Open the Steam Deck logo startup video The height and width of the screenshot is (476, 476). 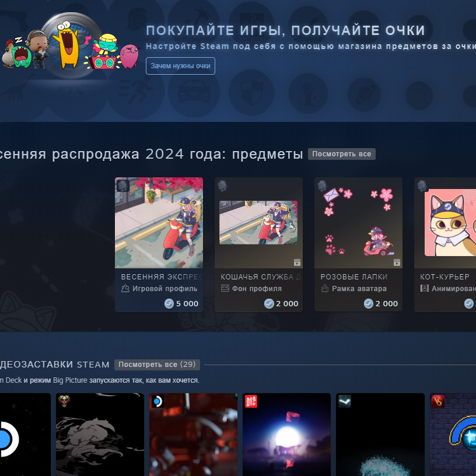(25, 435)
